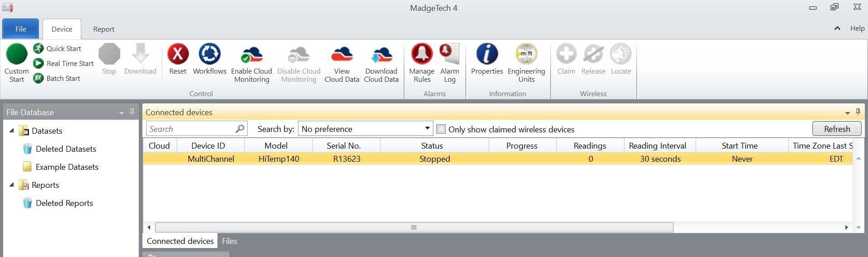The height and width of the screenshot is (257, 868).
Task: Open the Help menu
Action: (x=857, y=28)
